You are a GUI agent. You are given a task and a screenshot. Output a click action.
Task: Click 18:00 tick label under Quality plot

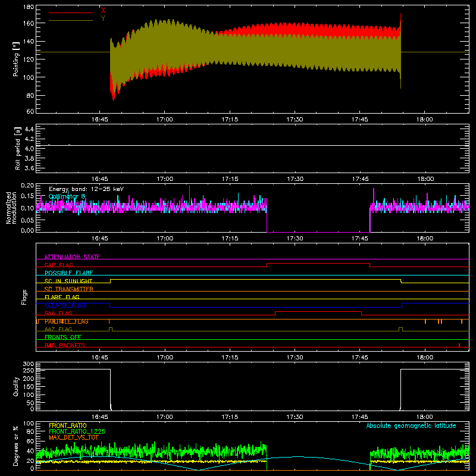tap(425, 417)
